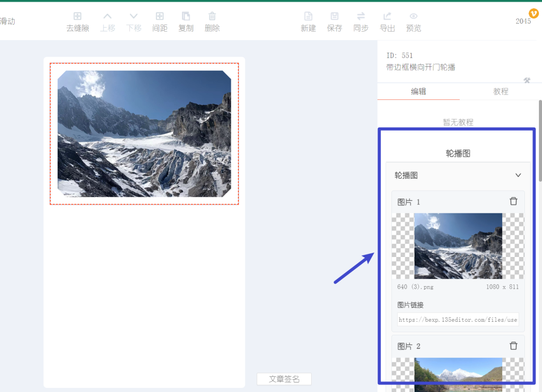Switch to the 编辑 tab
Image resolution: width=542 pixels, height=392 pixels.
click(418, 92)
